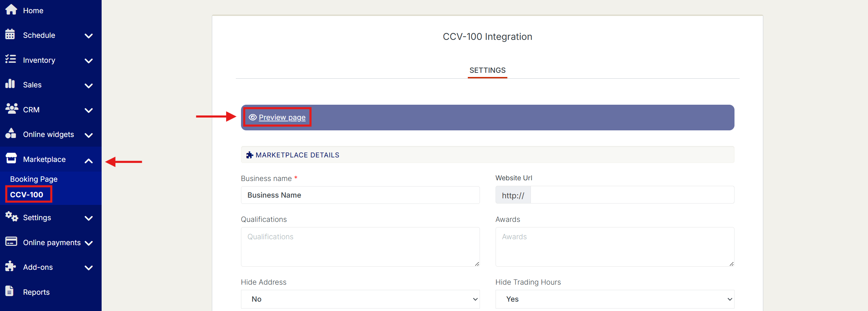868x311 pixels.
Task: Click the Home house icon
Action: pos(11,10)
